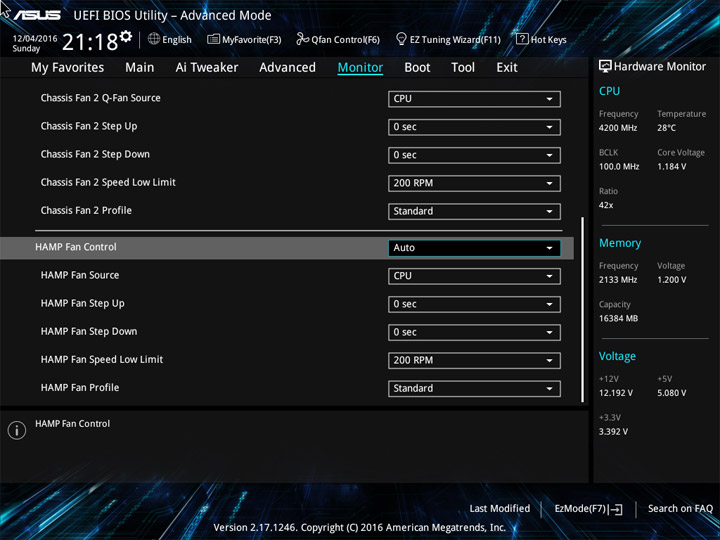Select the HAMP Fan Control row label

(x=76, y=247)
